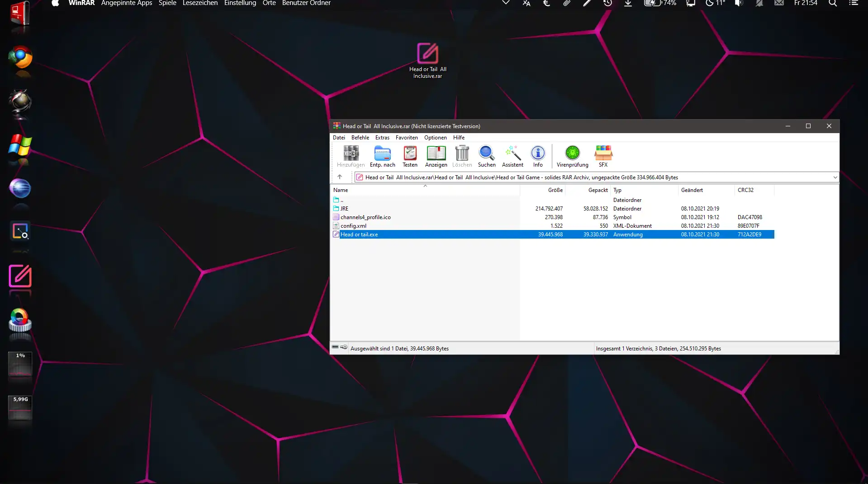Select channels4_profile.ico in the file list
The height and width of the screenshot is (484, 868).
[365, 217]
